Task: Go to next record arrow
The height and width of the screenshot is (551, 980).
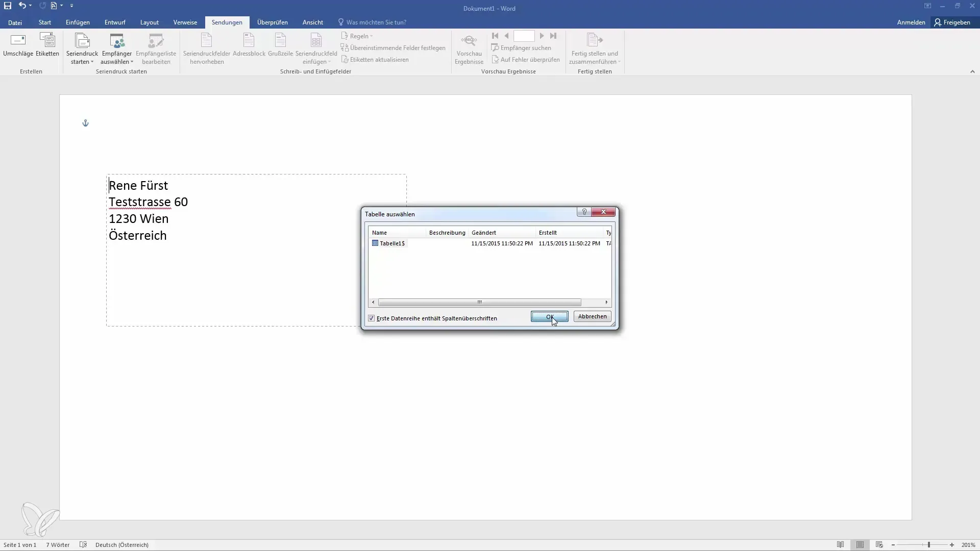Action: [x=542, y=36]
